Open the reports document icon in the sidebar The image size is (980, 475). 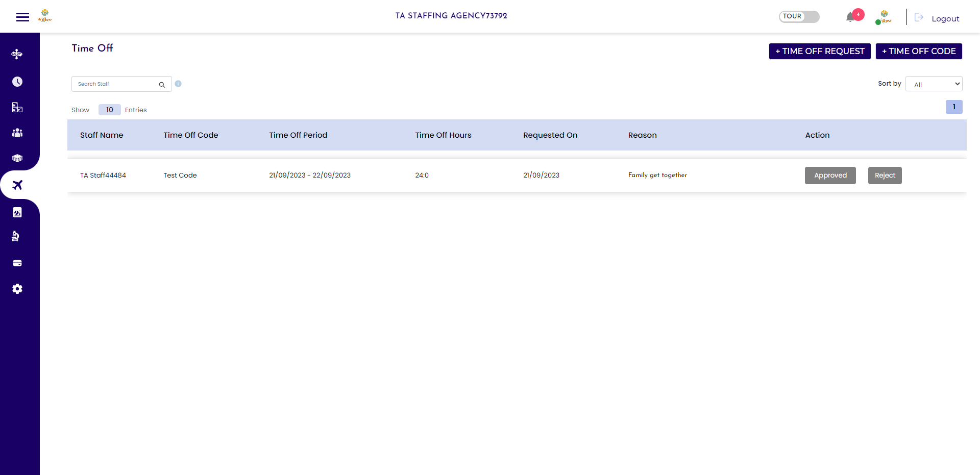click(17, 212)
